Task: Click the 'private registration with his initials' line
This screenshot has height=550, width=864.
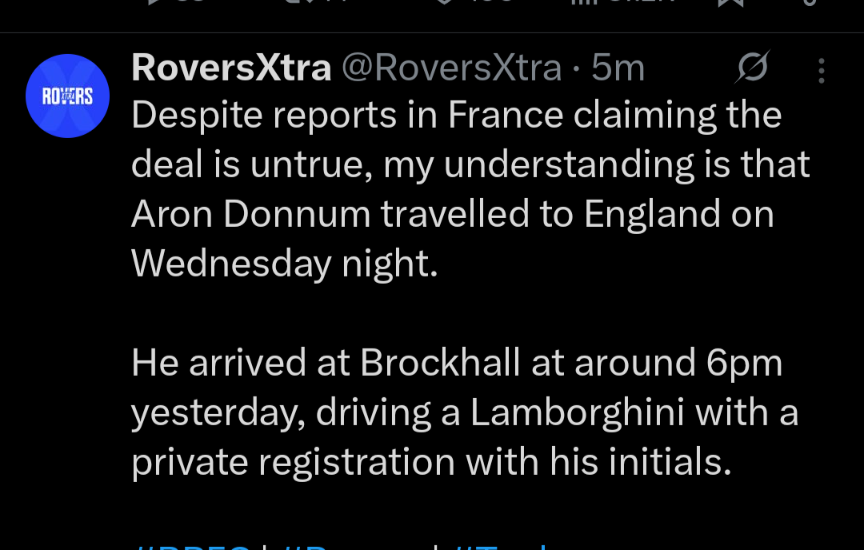Action: pyautogui.click(x=432, y=461)
